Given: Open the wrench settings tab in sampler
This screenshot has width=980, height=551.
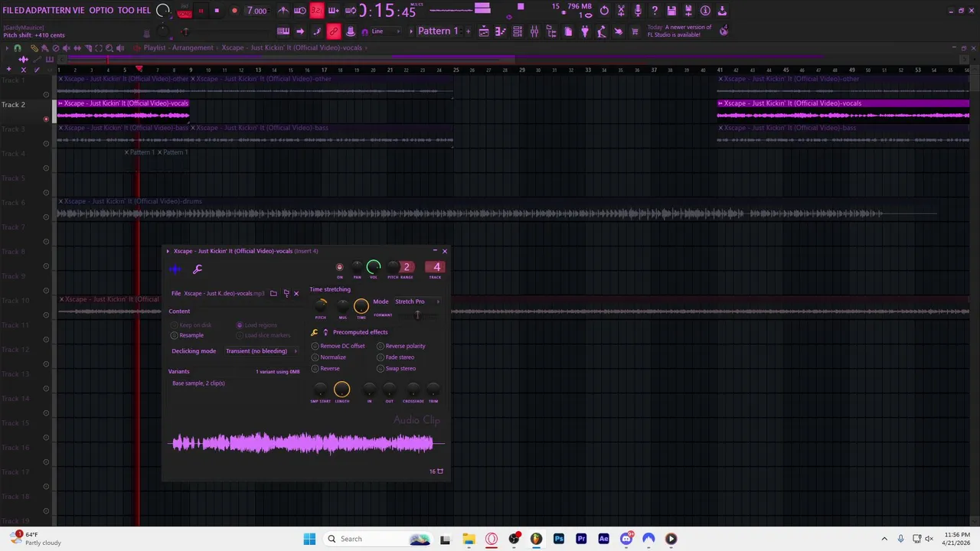Looking at the screenshot, I should (198, 269).
